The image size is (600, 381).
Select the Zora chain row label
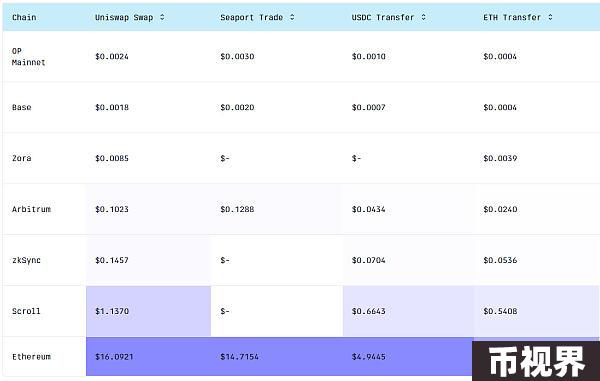pyautogui.click(x=21, y=158)
